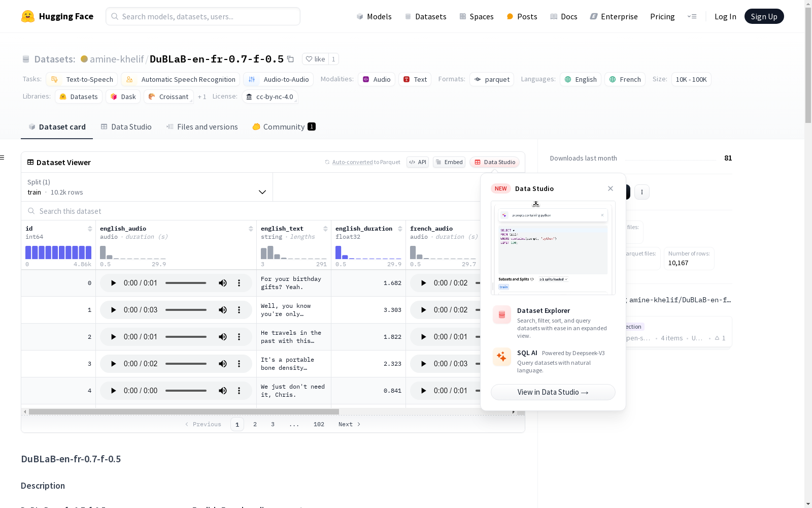Viewport: 812px width, 508px height.
Task: Click the Hugging Face logo icon
Action: pyautogui.click(x=28, y=16)
